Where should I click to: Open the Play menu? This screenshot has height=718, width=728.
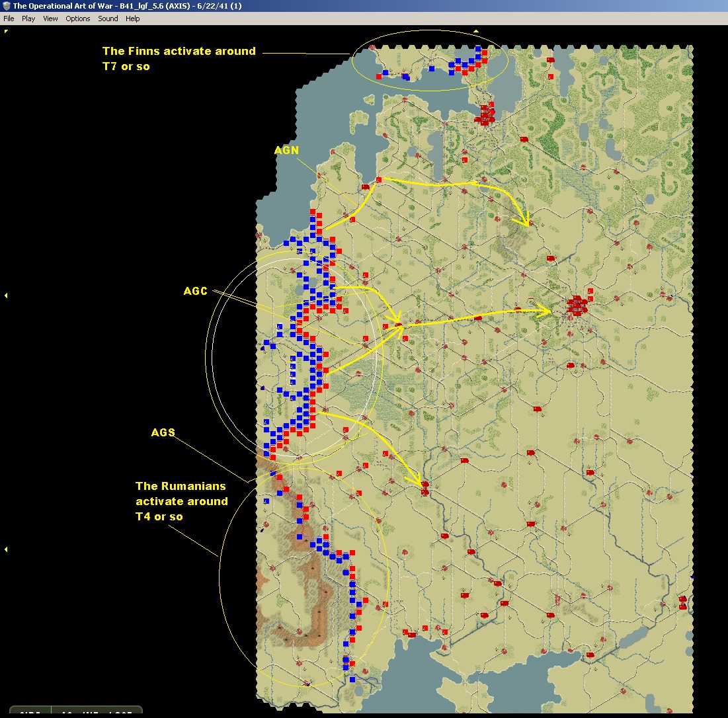coord(28,19)
